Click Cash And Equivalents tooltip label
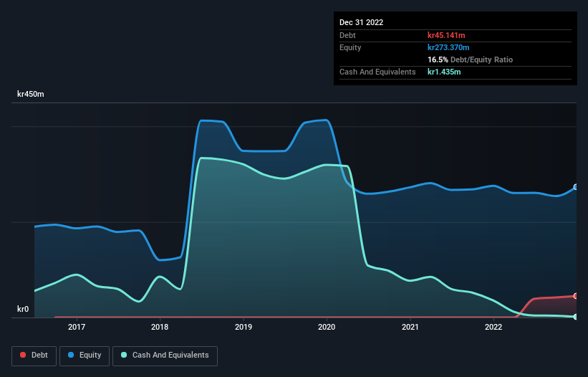 point(377,72)
